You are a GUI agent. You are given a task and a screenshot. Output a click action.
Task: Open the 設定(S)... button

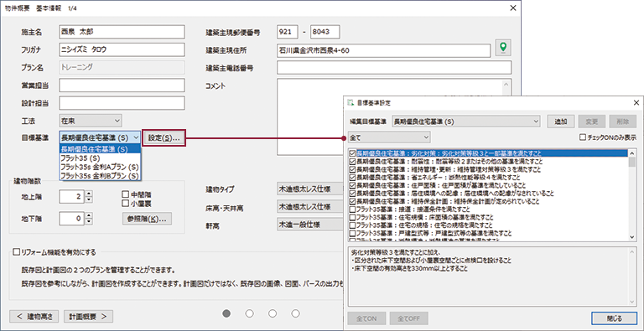164,138
